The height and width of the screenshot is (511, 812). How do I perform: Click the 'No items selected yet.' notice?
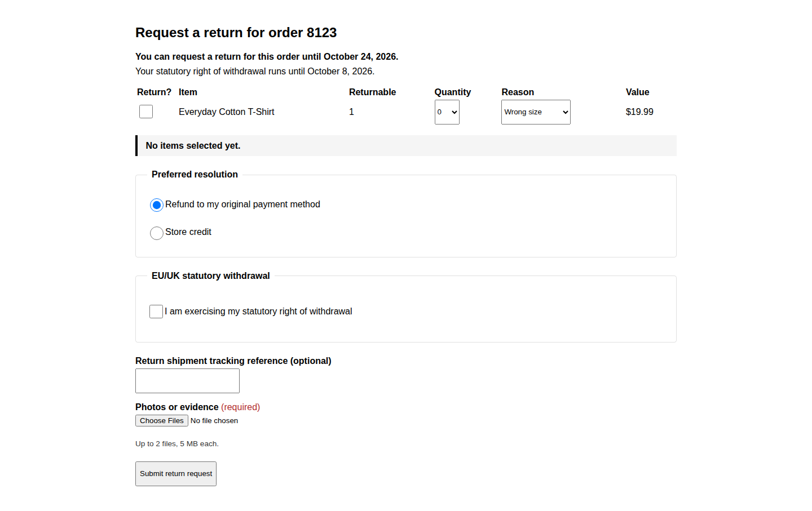(x=406, y=145)
